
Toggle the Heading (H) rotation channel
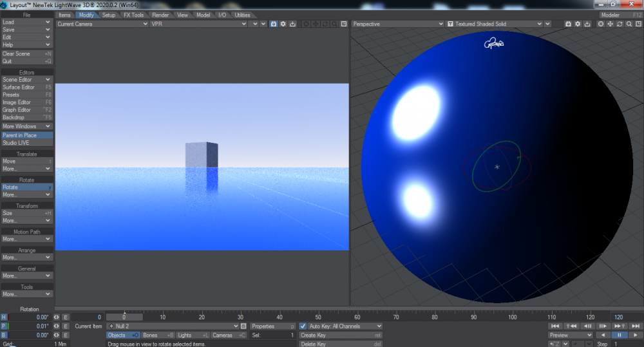coord(4,317)
